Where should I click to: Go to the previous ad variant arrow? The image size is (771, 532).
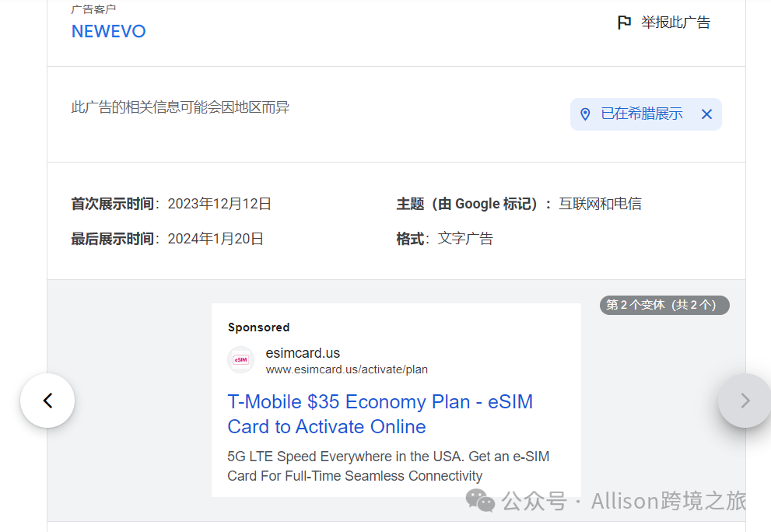(47, 401)
